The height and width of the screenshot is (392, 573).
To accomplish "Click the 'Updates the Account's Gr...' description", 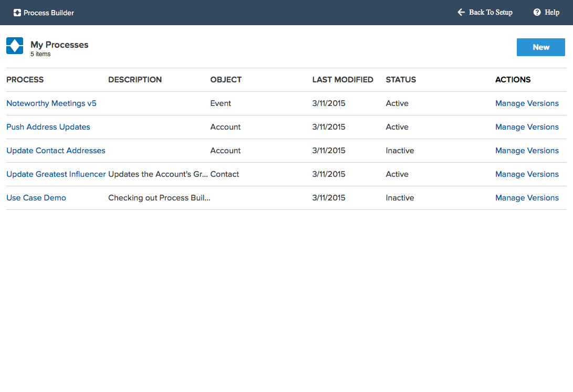I will 158,174.
